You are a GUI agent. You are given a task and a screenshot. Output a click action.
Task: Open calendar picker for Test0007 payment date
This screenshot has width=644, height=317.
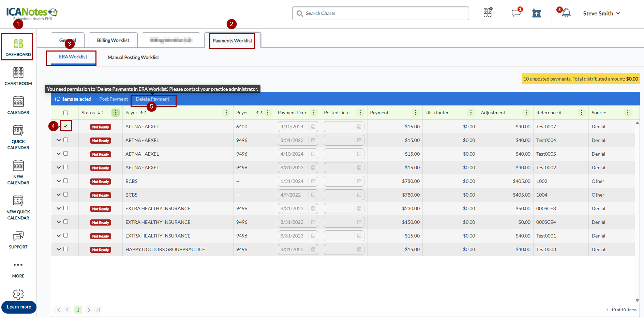(x=313, y=127)
